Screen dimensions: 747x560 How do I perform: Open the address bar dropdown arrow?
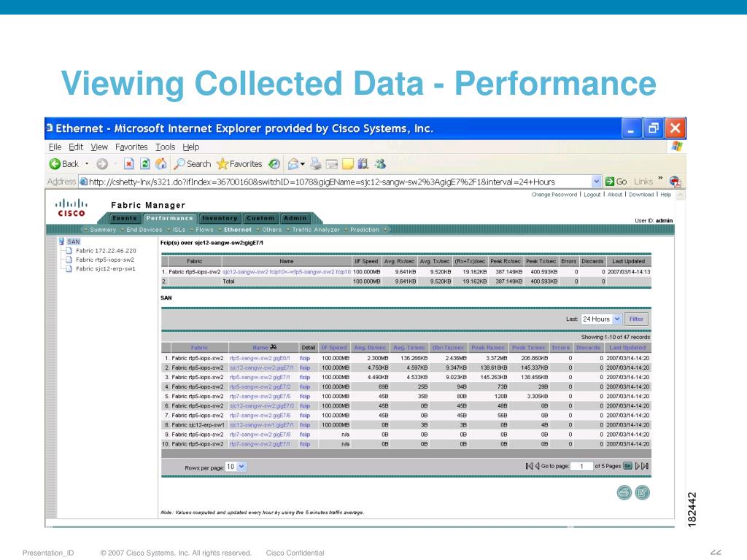point(596,182)
